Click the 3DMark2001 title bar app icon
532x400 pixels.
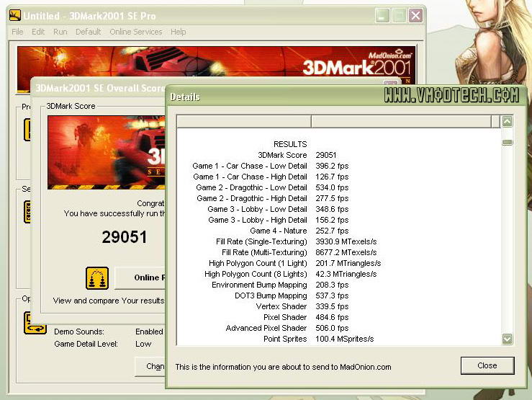(15, 15)
